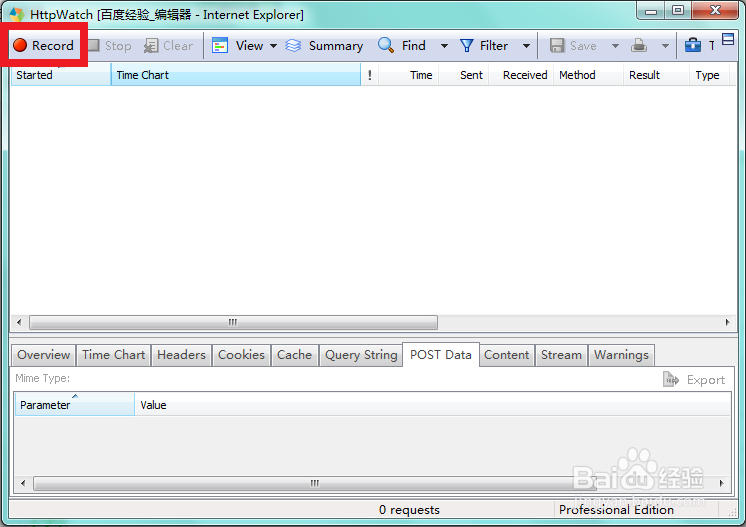Sort by the Result column header
The image size is (746, 527).
(x=657, y=75)
